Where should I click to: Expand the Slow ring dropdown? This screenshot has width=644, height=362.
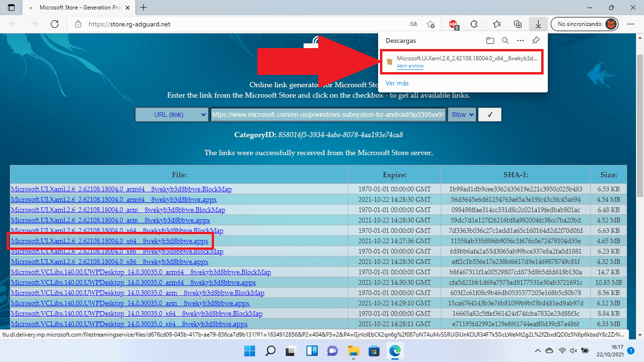(462, 115)
